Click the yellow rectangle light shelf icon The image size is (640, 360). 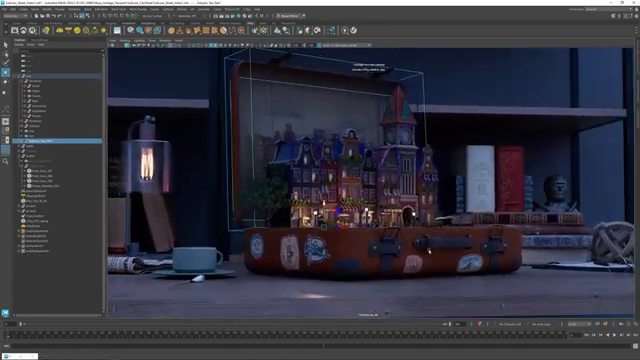68,30
